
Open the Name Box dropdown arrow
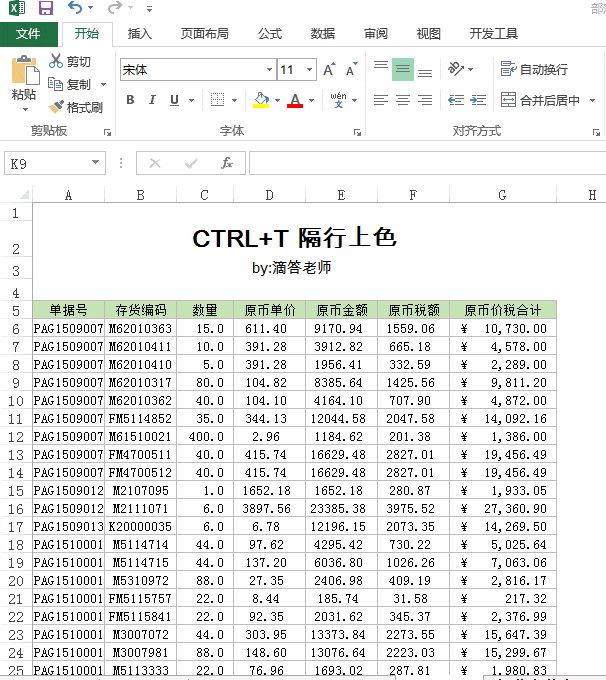95,163
